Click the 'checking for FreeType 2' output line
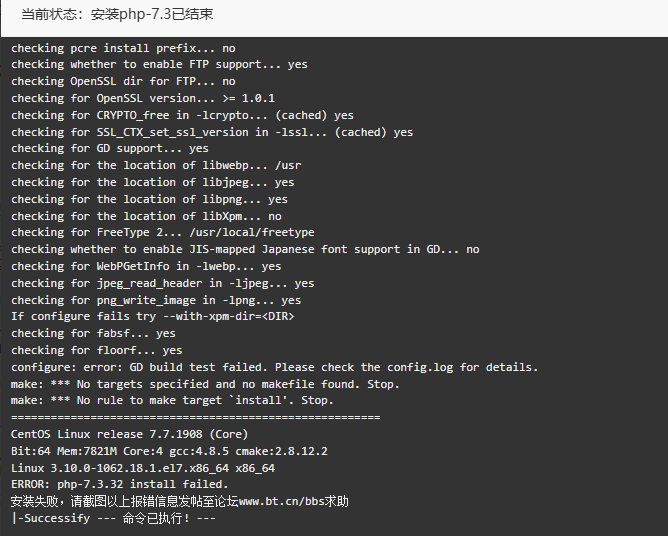 (x=163, y=232)
